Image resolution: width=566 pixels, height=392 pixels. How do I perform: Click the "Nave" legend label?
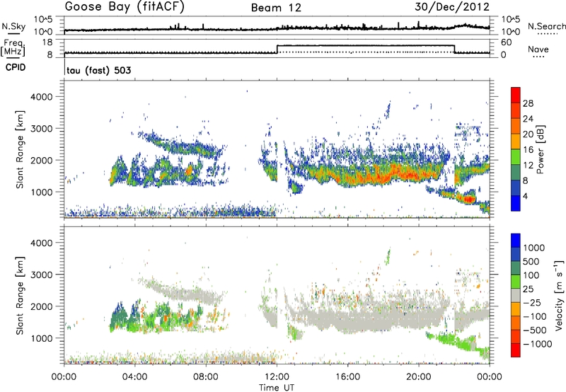(538, 50)
